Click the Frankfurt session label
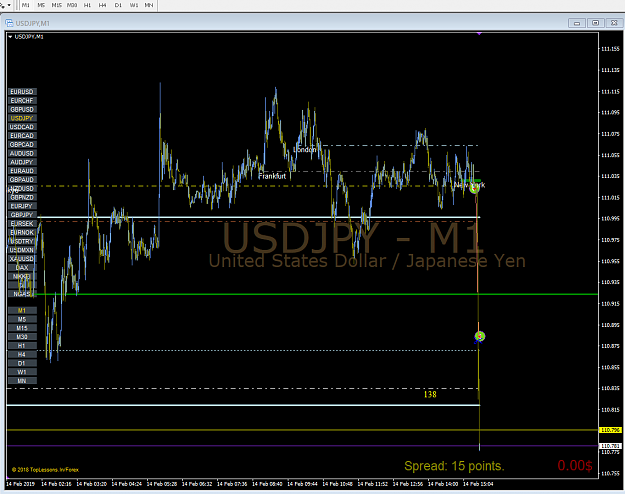The width and height of the screenshot is (625, 494). (x=272, y=176)
